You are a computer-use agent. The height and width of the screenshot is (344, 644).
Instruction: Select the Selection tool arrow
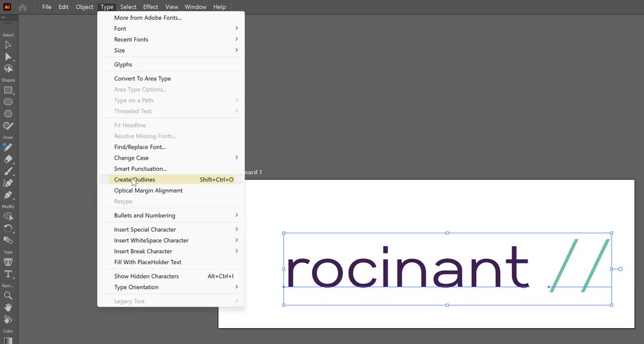click(x=8, y=45)
